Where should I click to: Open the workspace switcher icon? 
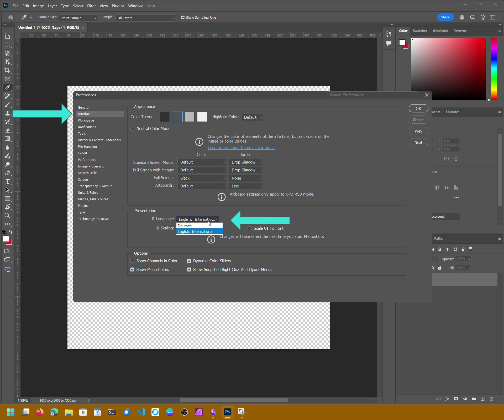(493, 17)
